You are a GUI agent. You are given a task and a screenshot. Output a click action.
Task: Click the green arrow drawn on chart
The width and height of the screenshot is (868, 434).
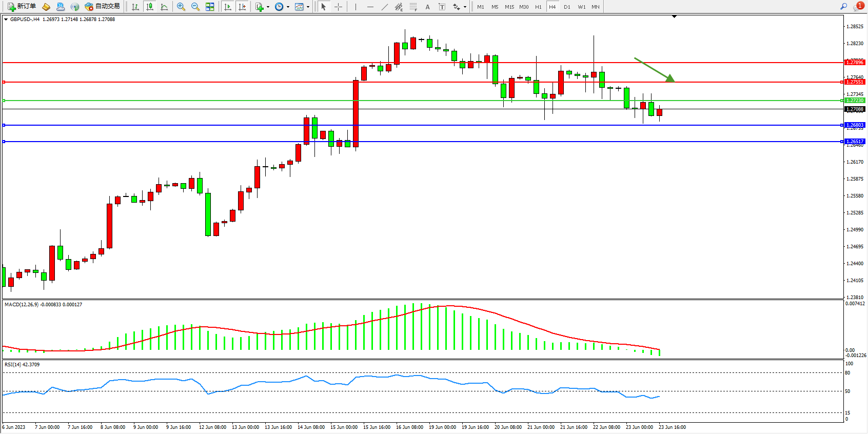click(654, 69)
